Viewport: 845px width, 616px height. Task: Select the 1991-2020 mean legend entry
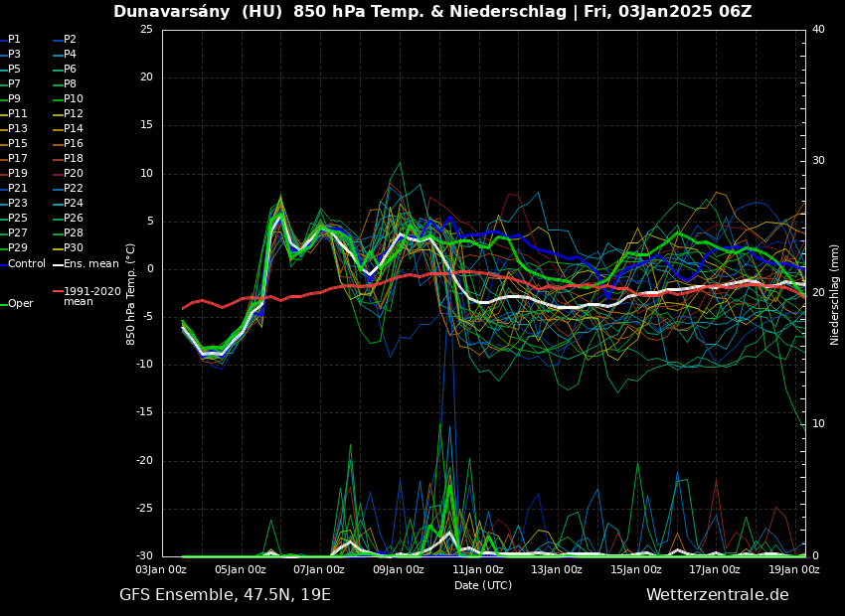(91, 296)
